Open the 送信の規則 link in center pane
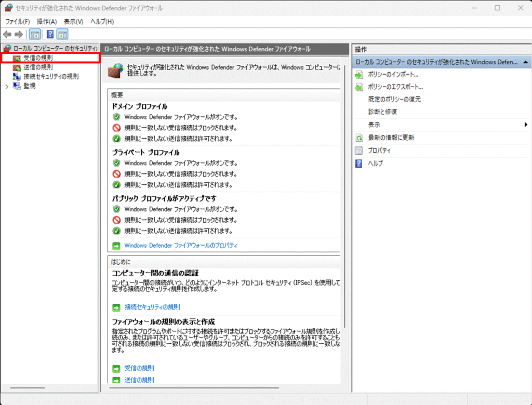The height and width of the screenshot is (405, 532). point(139,380)
